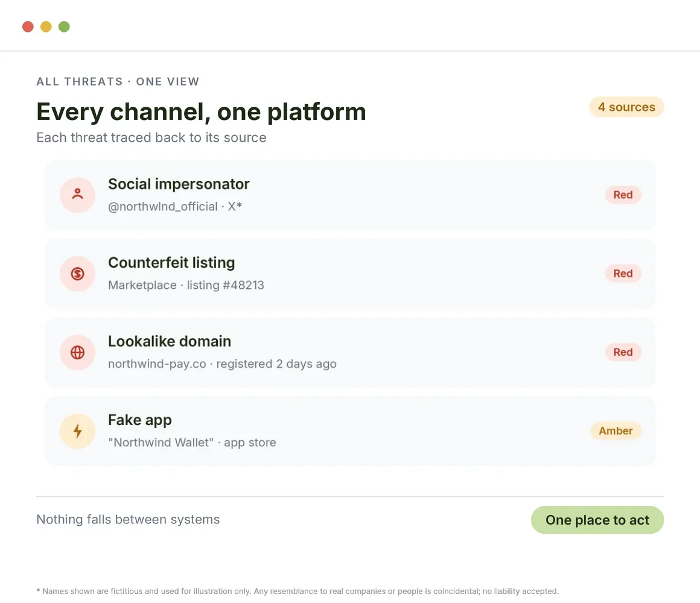Click the Lookalike domain globe icon
The height and width of the screenshot is (603, 700).
pos(78,352)
